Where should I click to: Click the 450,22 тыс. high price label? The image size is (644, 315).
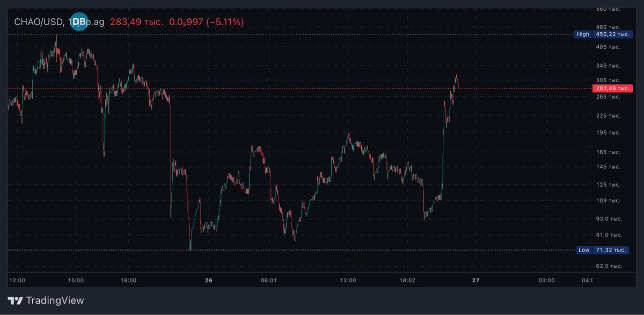pos(613,34)
